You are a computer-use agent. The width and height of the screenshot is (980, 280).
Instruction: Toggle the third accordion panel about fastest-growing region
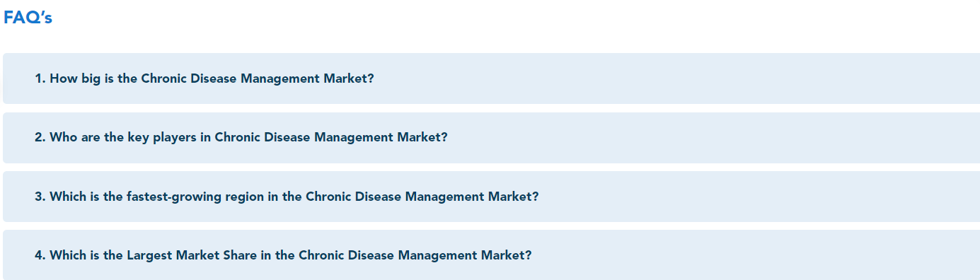(x=491, y=197)
